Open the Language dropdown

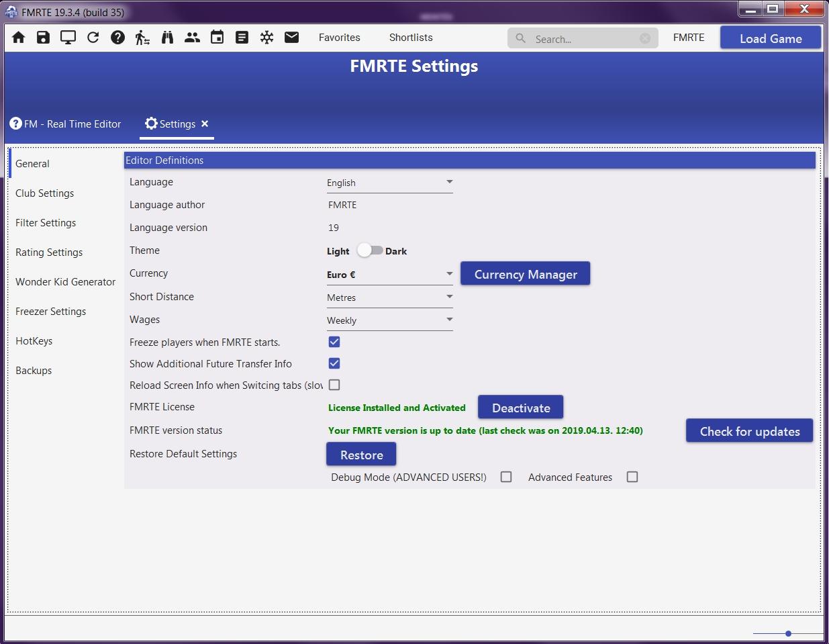[x=389, y=183]
